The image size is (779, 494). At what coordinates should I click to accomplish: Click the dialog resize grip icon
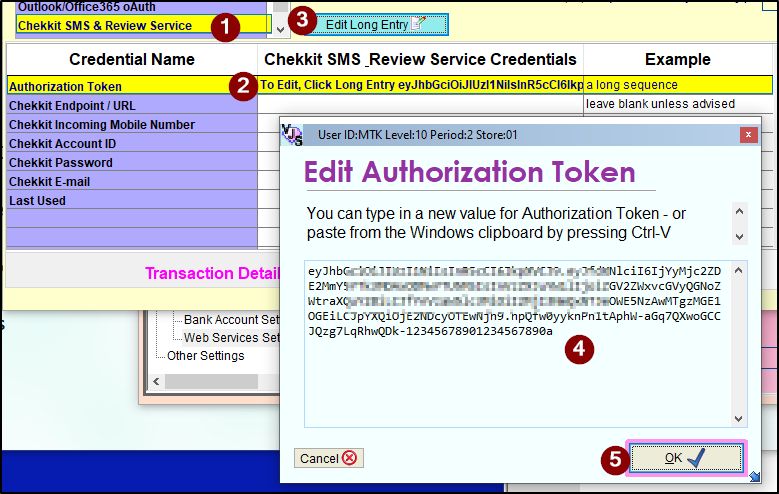(x=755, y=477)
